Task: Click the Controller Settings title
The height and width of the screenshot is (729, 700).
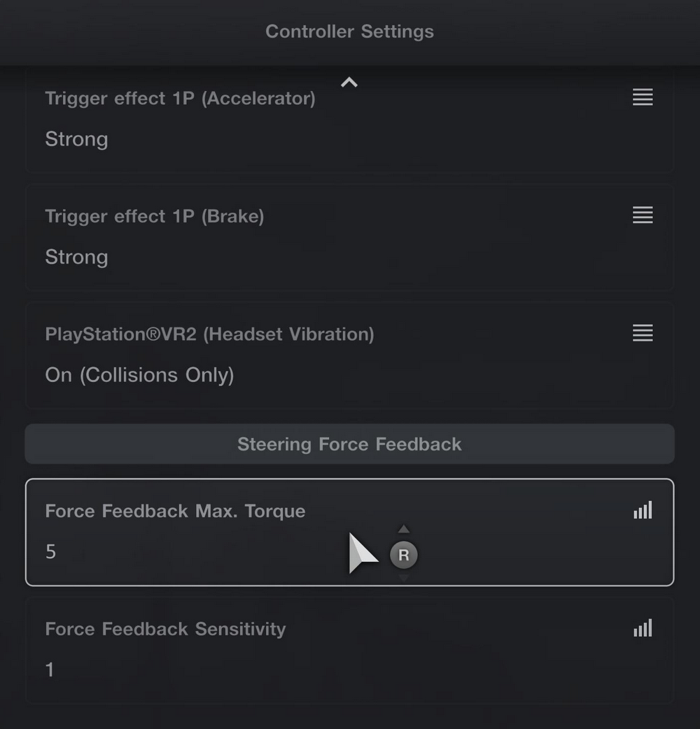Action: pyautogui.click(x=349, y=31)
